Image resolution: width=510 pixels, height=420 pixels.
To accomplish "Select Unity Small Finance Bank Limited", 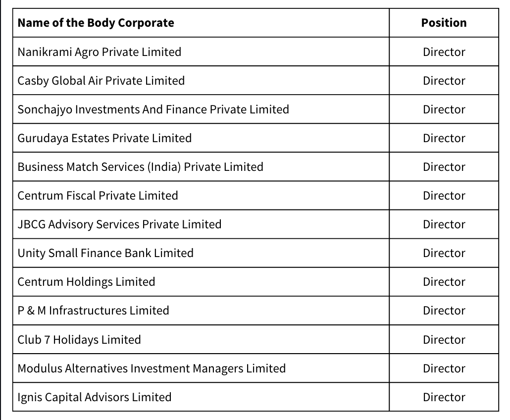I will point(105,253).
